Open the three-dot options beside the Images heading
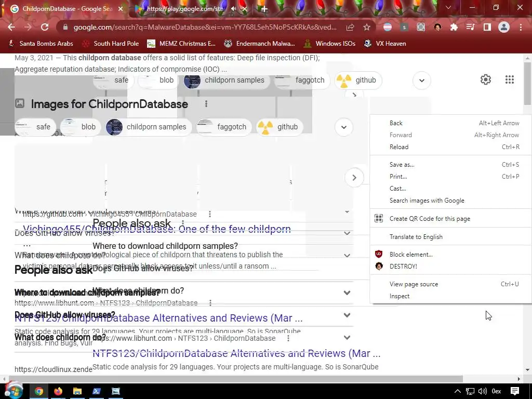 (x=206, y=104)
